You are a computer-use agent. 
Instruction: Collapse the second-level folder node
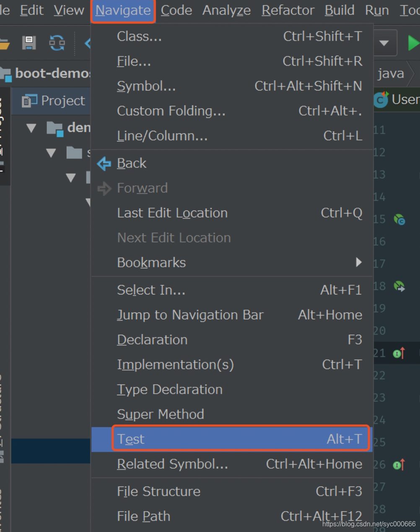pyautogui.click(x=51, y=153)
